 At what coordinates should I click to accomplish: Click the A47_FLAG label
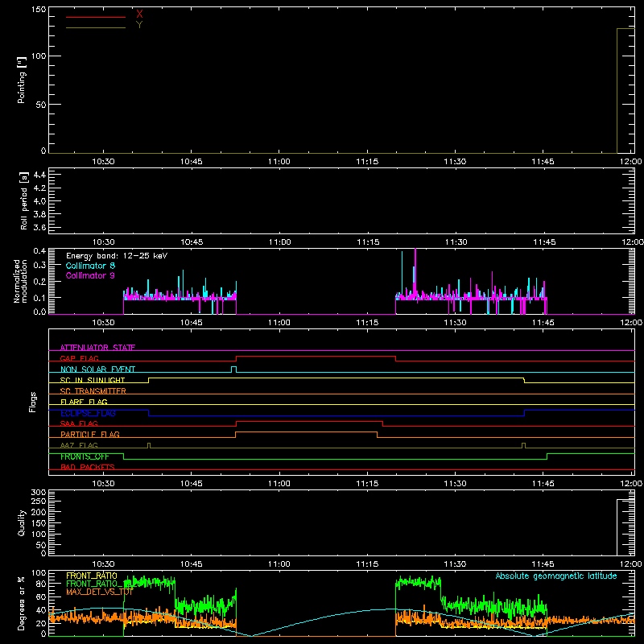pos(79,445)
